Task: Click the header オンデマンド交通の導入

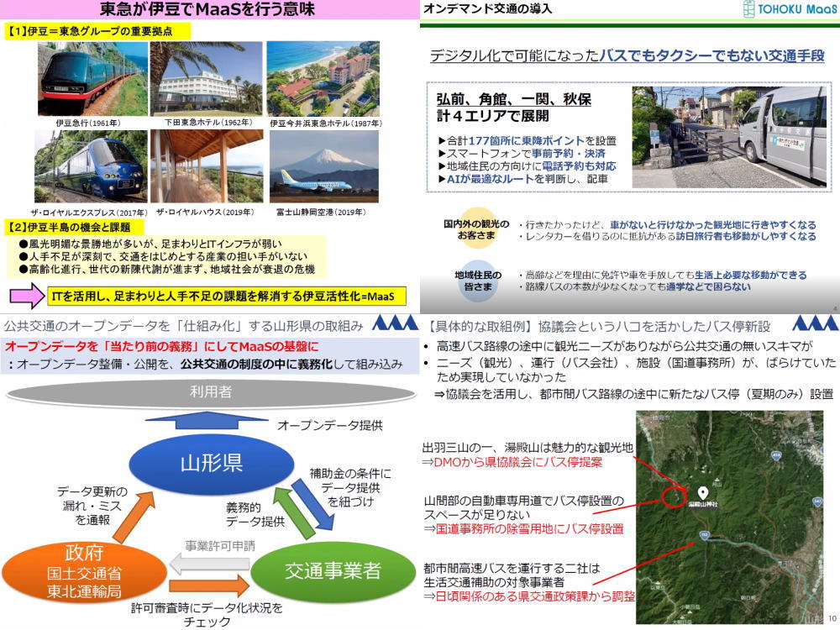Action: [x=487, y=8]
